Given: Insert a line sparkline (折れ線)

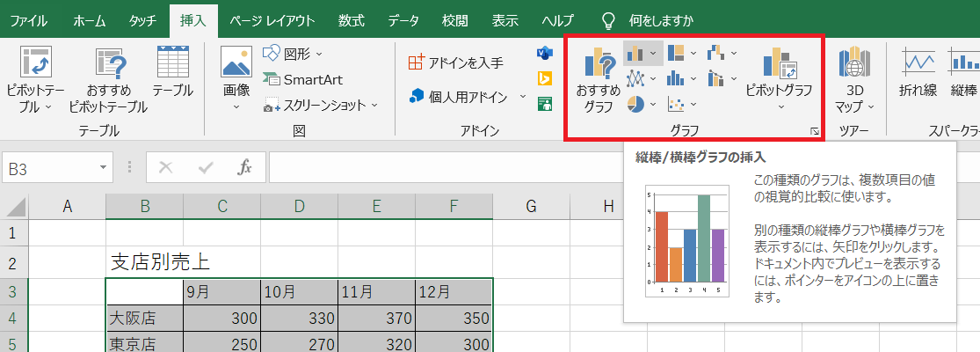Looking at the screenshot, I should [918, 72].
